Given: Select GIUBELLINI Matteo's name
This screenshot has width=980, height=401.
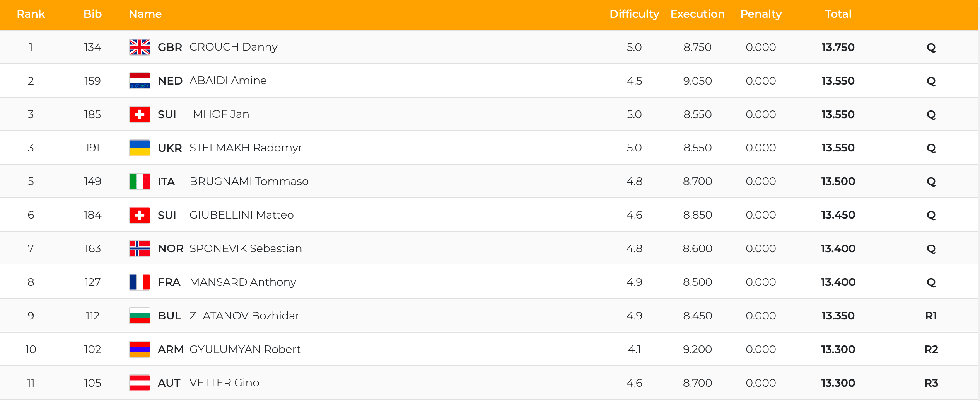Looking at the screenshot, I should [241, 215].
